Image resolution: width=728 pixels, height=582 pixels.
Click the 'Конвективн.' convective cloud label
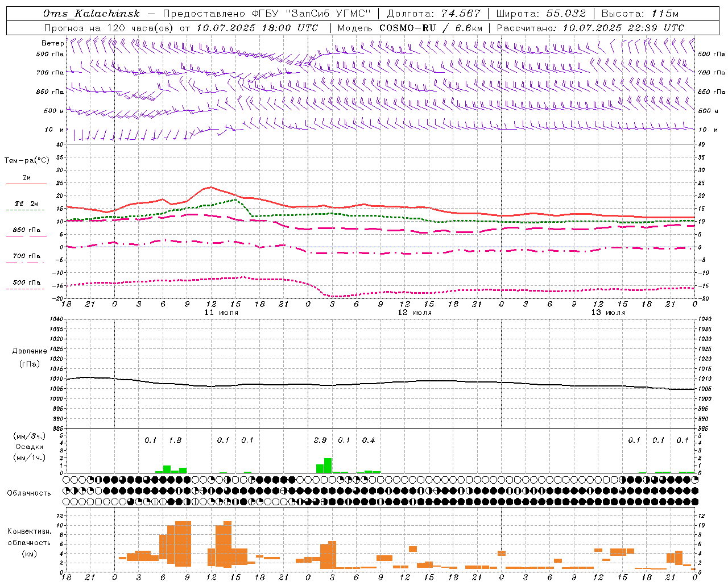click(30, 531)
